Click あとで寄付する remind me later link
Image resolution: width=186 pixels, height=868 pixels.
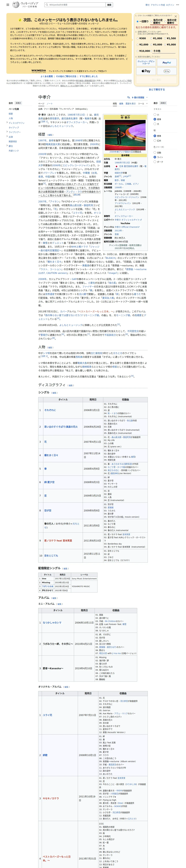tap(157, 90)
